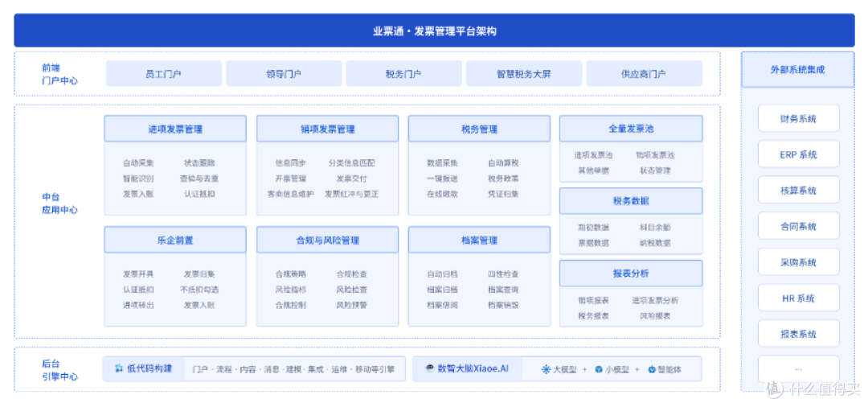Screen dimensions: 868x407
Task: Click 数据采集 under 税务管理
Action: point(442,162)
